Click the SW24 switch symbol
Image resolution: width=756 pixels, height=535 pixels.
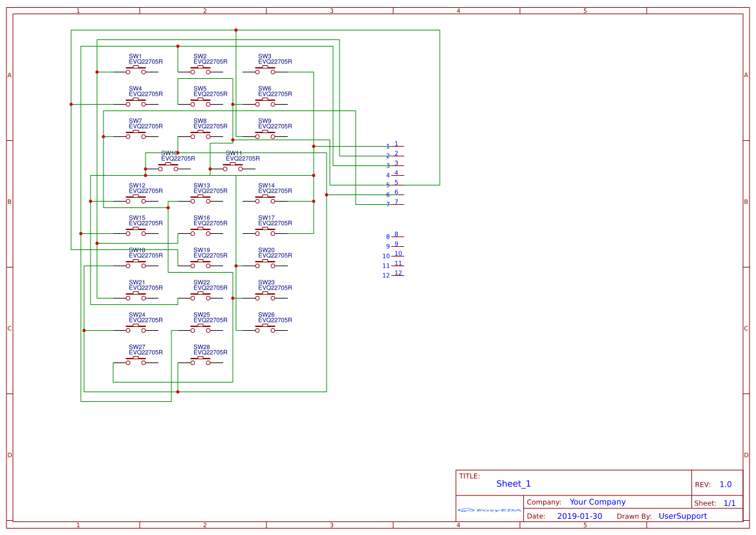pos(136,330)
